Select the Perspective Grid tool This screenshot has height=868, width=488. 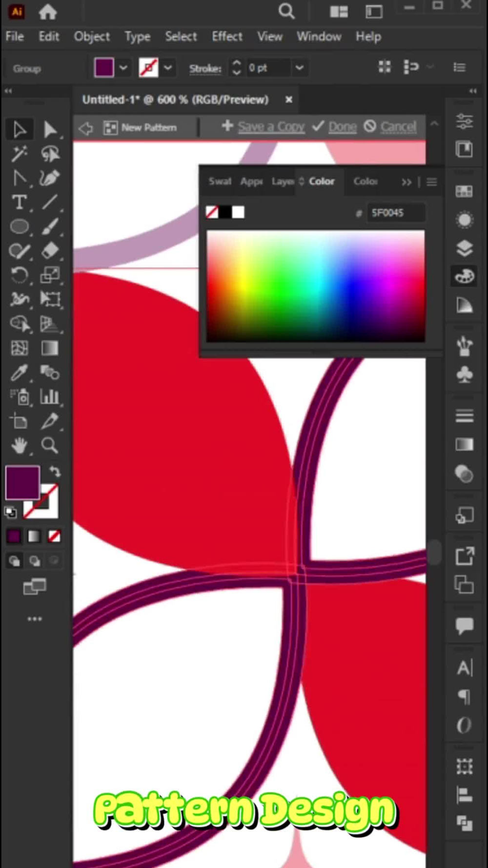[50, 324]
